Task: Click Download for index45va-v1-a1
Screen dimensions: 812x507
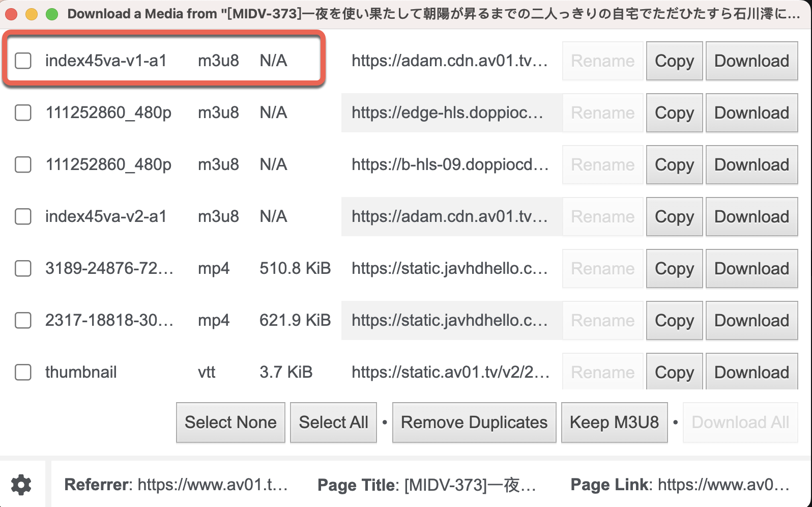Action: pos(751,61)
